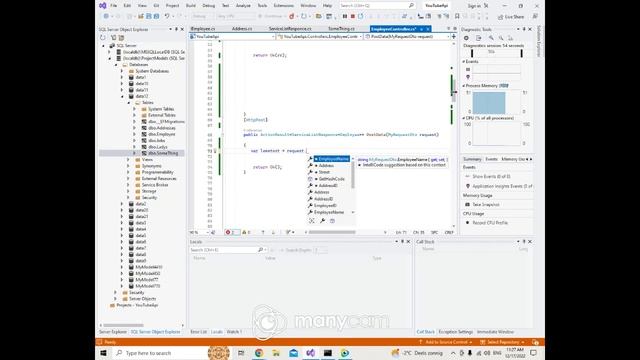Click the Zoom Out icon in Diagnostic Tools

(501, 38)
